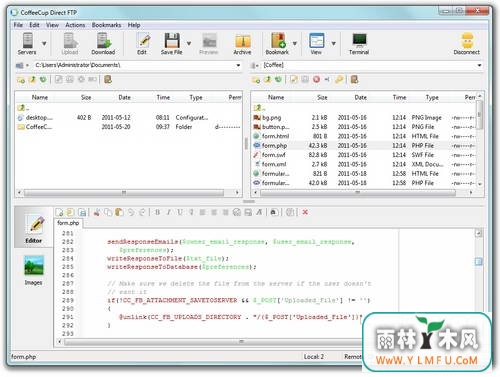Click the local pane bookmark icon
Image resolution: width=500 pixels, height=377 pixels.
point(108,79)
